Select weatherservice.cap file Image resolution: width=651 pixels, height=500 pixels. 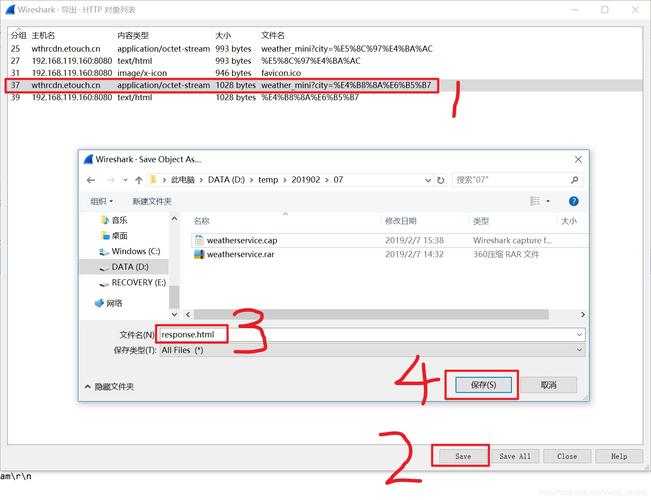point(242,240)
